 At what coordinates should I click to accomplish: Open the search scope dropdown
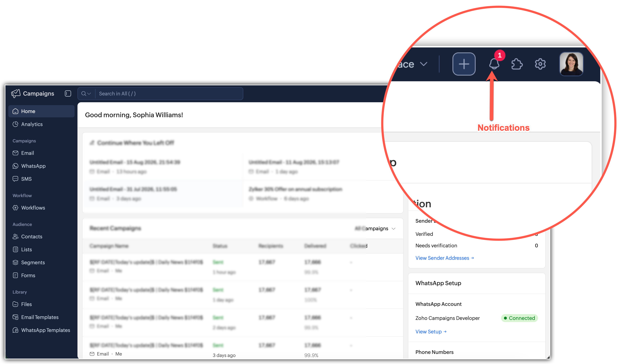click(x=86, y=93)
